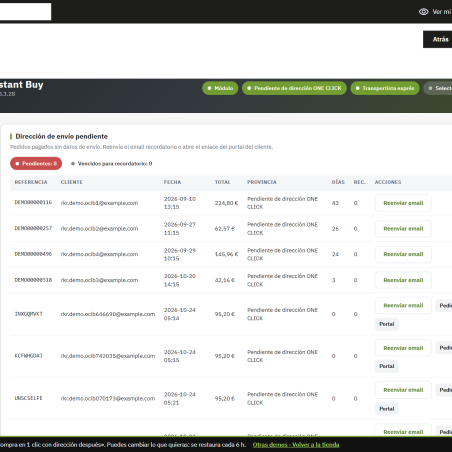This screenshot has height=452, width=452.
Task: Click the TOTAL column header
Action: [x=222, y=182]
